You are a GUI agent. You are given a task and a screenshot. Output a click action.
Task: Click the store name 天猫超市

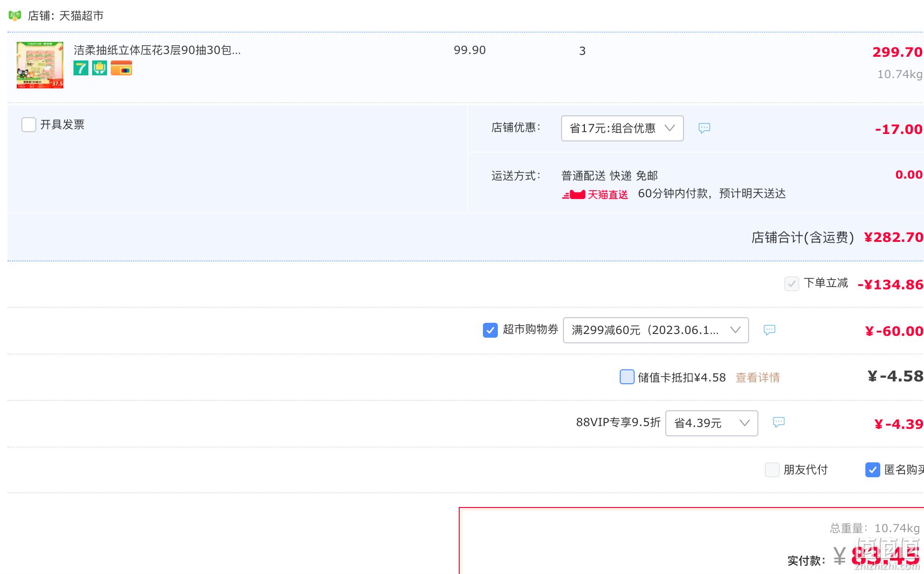pos(81,16)
